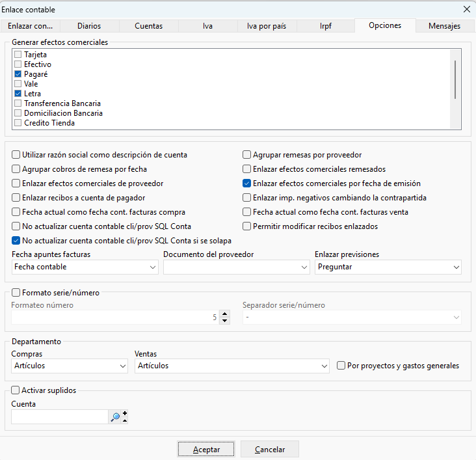Open Fecha apuntes facturas dropdown
The image size is (476, 460).
pos(85,267)
